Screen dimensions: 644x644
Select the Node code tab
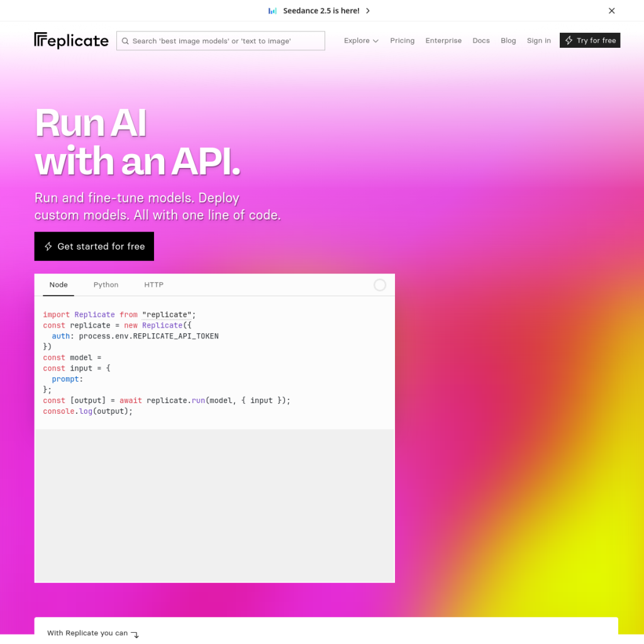point(58,285)
